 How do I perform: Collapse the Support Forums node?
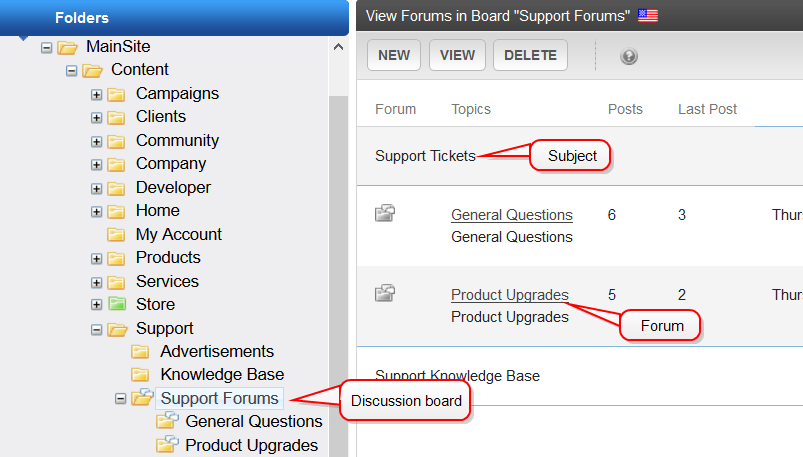pos(120,399)
